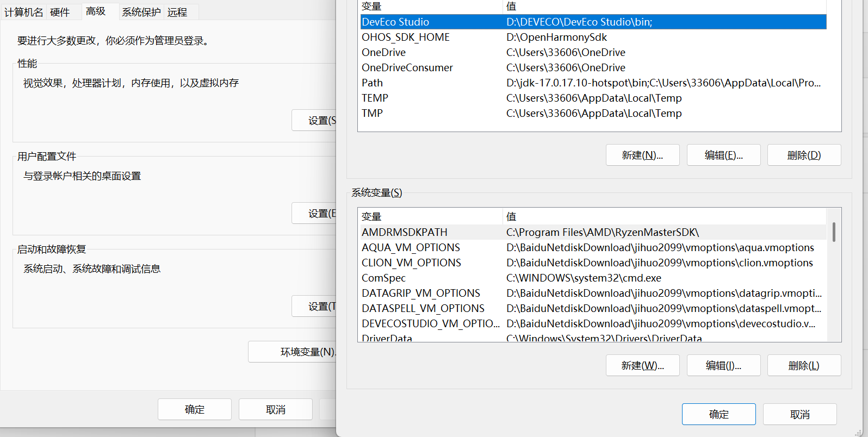Click 新建(N)... for user variables
This screenshot has height=437, width=868.
click(x=643, y=155)
